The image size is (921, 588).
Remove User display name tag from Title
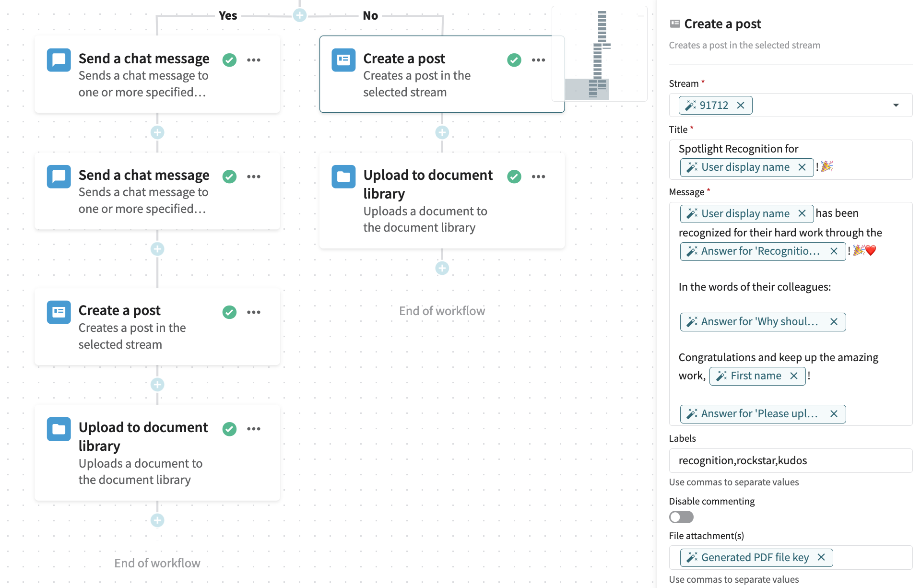tap(802, 167)
